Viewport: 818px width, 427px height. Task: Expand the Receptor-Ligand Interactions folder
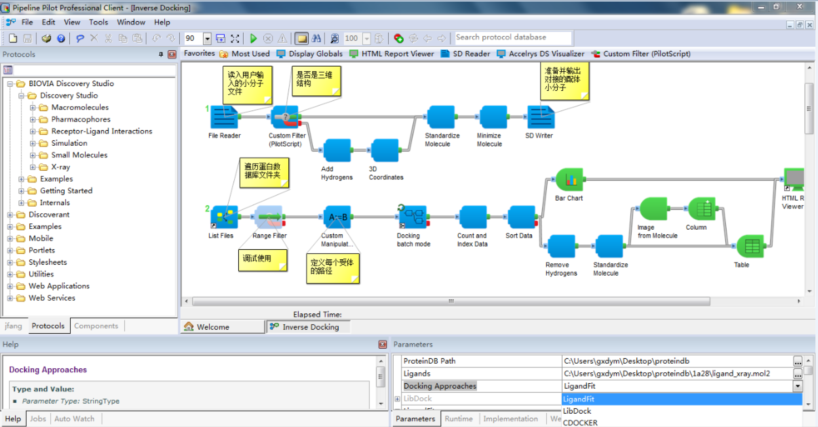32,131
